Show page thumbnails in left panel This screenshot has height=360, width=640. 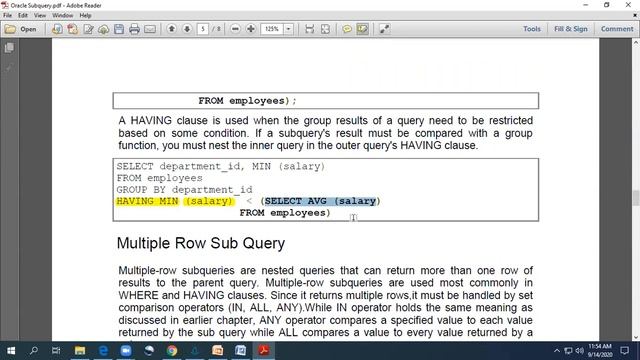[9, 48]
